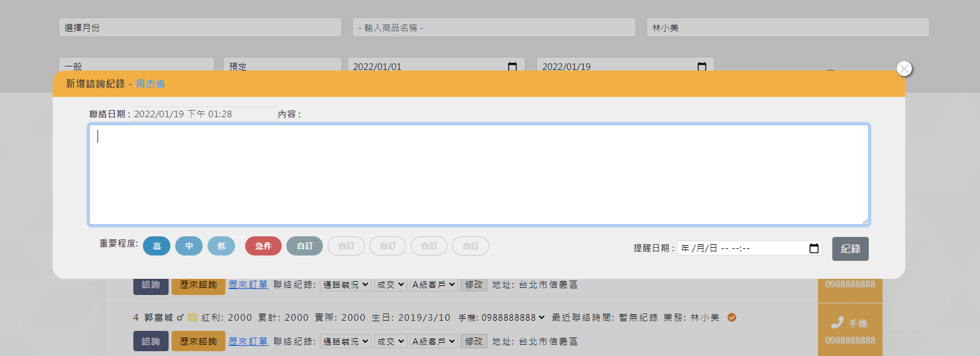The height and width of the screenshot is (356, 980).
Task: Click 修改 button in 郭富城 row
Action: [474, 342]
